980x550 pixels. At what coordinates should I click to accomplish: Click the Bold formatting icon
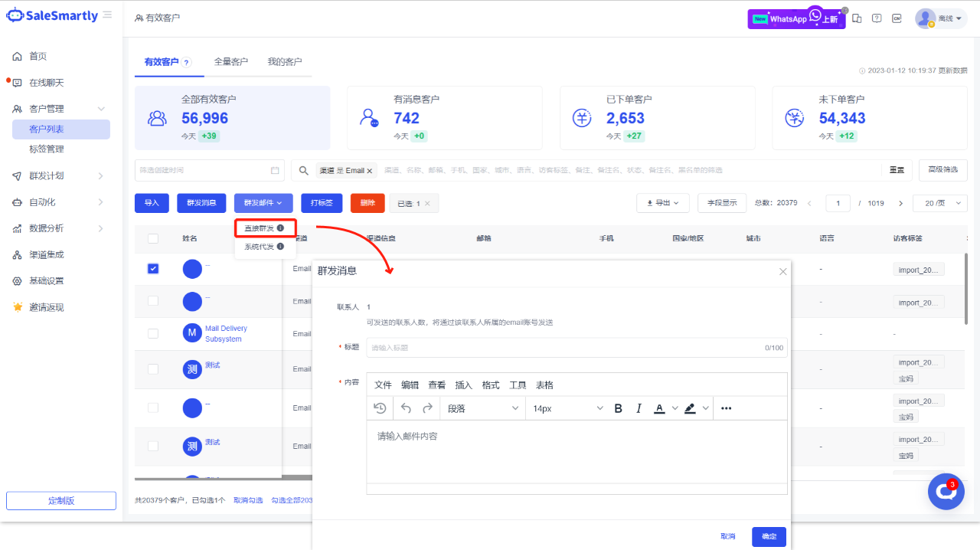point(619,408)
